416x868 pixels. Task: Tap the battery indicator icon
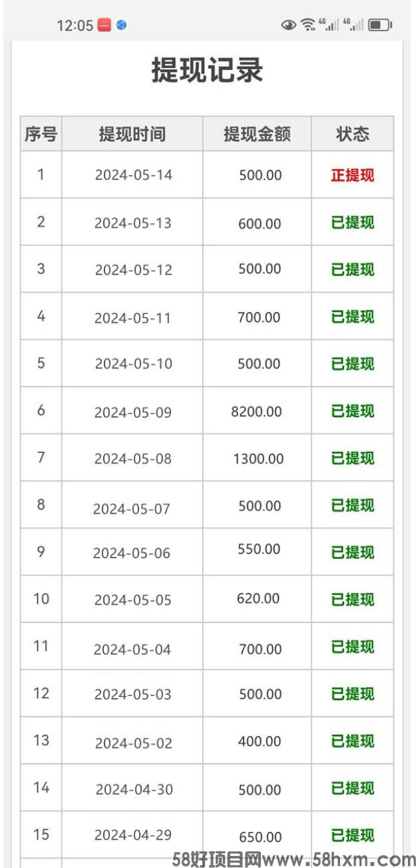tap(379, 25)
